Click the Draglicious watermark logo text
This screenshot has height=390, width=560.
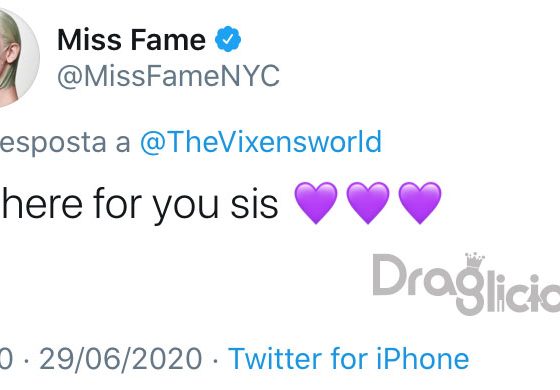point(466,284)
